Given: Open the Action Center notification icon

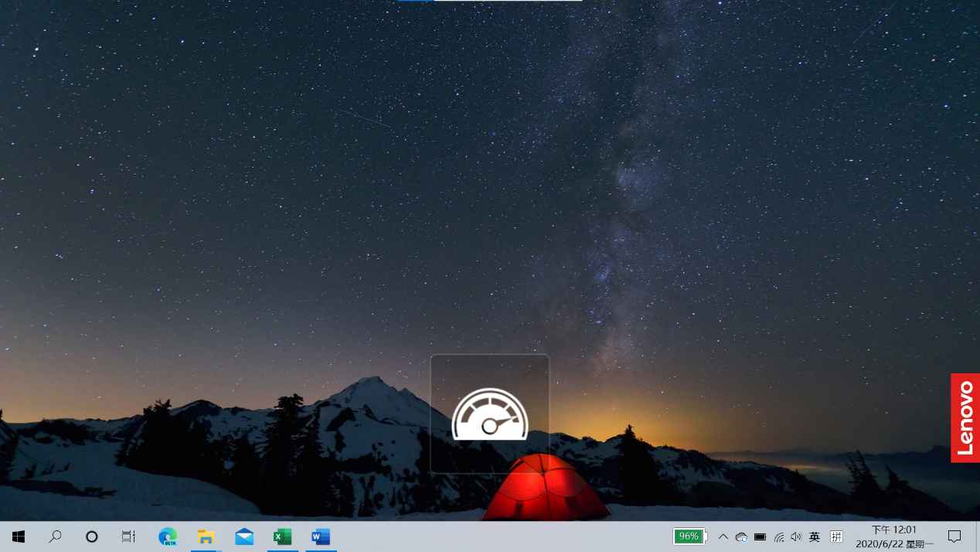Looking at the screenshot, I should click(x=954, y=537).
